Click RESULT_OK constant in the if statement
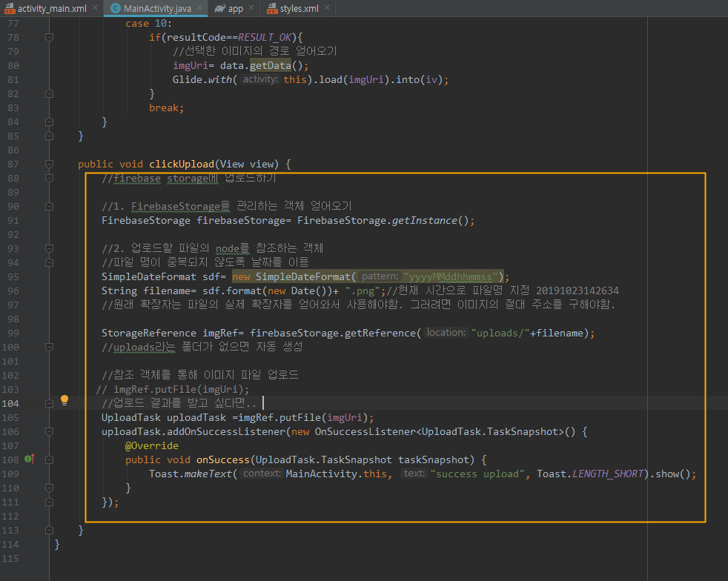This screenshot has width=728, height=581. point(265,37)
